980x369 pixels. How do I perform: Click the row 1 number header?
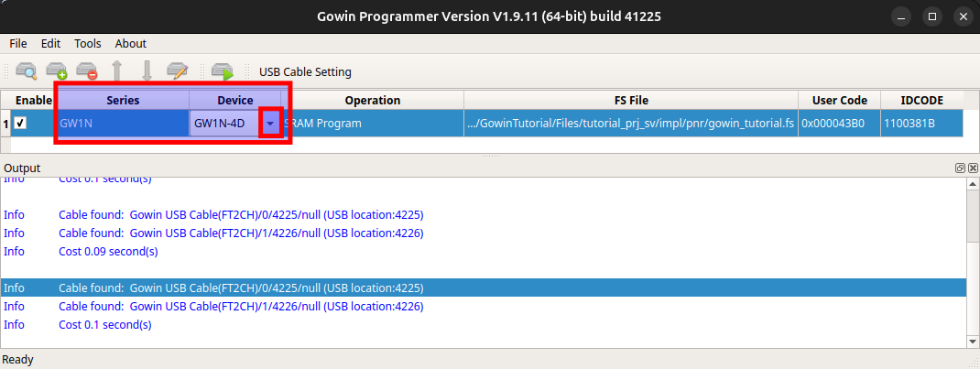5,124
